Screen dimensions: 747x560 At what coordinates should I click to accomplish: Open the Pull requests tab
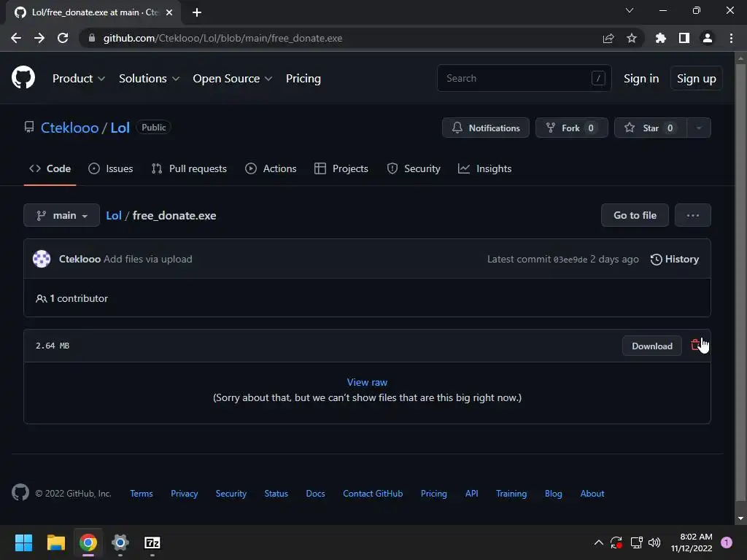tap(189, 168)
